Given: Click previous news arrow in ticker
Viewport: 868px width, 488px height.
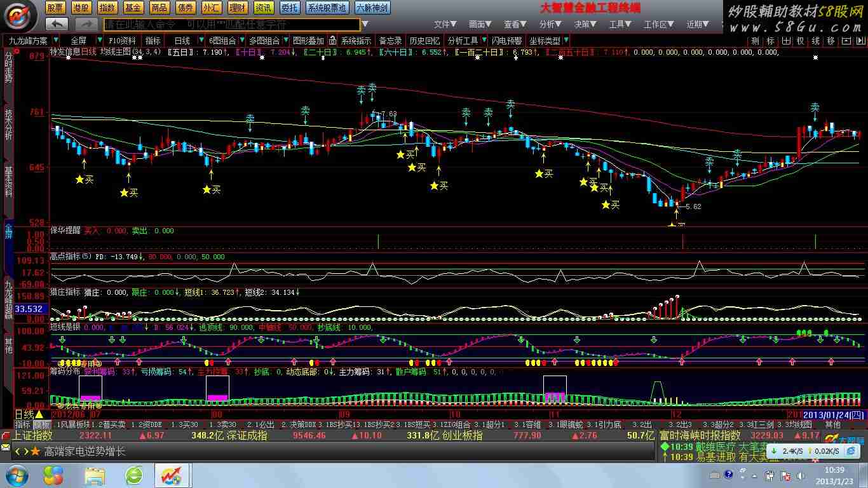Looking at the screenshot, I should coord(18,451).
